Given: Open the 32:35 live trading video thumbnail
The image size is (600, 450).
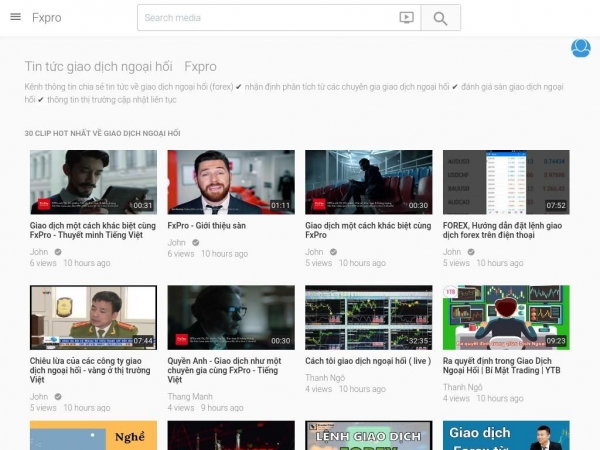Looking at the screenshot, I should click(x=368, y=317).
